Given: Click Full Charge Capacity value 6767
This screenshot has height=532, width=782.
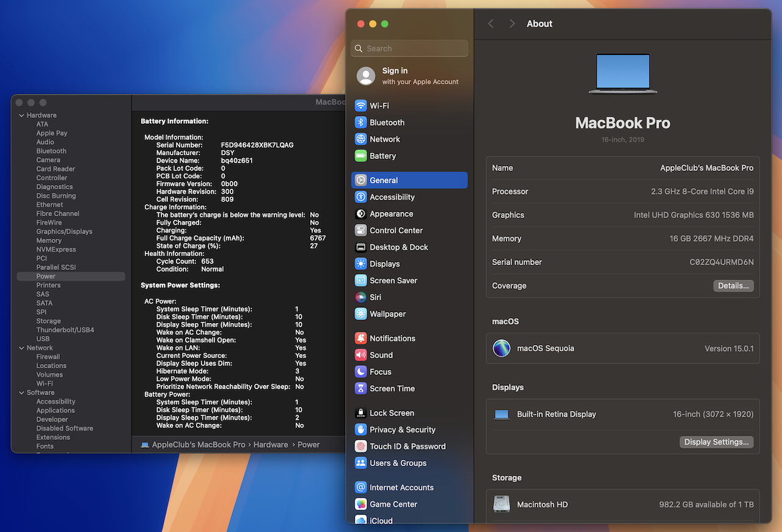Looking at the screenshot, I should coord(318,238).
